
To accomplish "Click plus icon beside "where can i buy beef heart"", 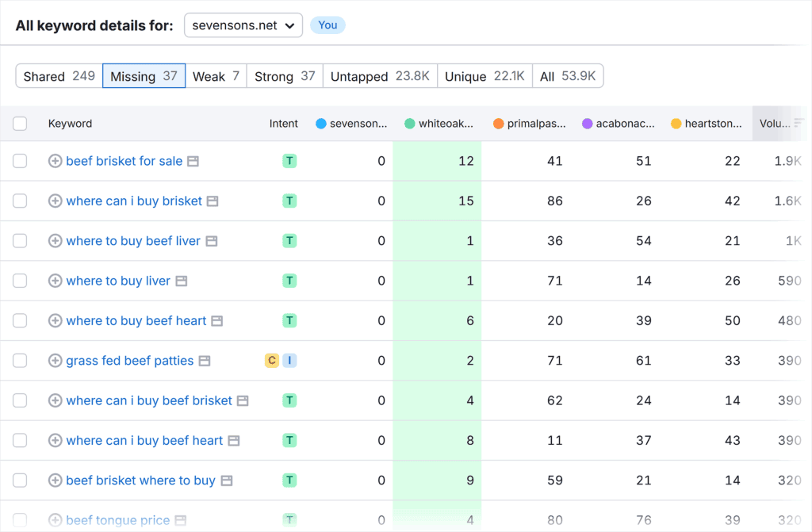I will [55, 440].
